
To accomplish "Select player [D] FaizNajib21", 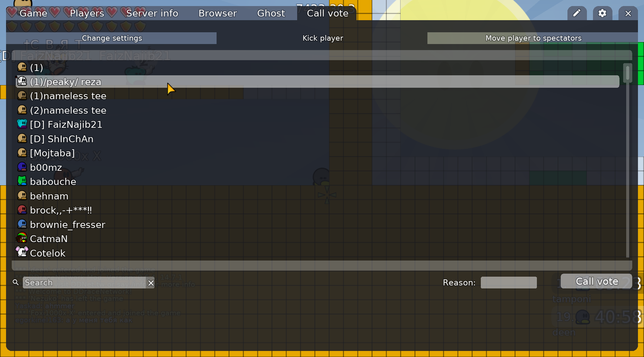I will pos(317,124).
